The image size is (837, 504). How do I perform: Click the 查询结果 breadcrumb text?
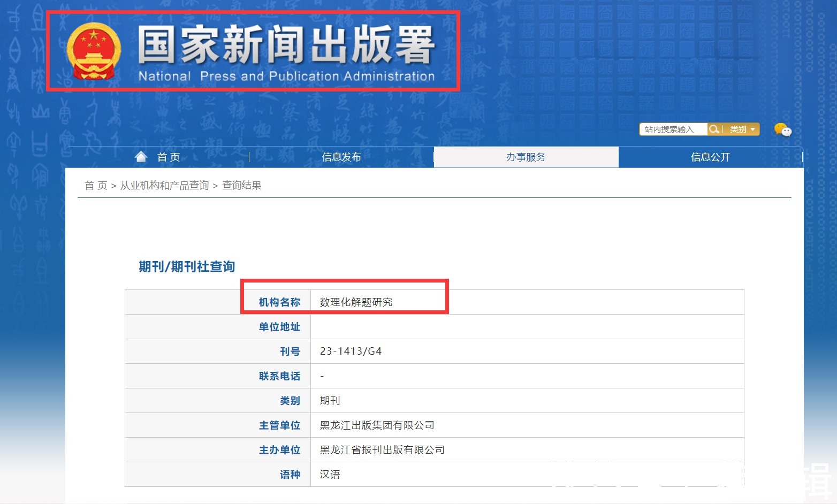pos(242,186)
